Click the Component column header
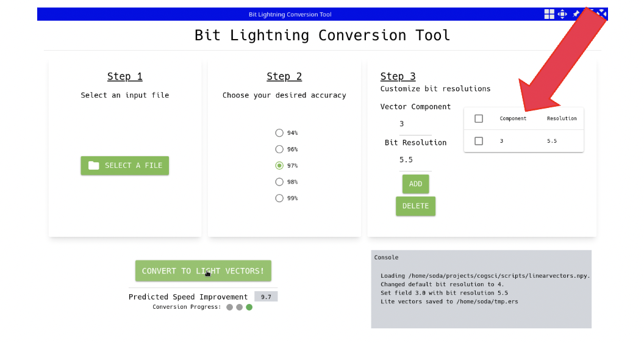 513,118
